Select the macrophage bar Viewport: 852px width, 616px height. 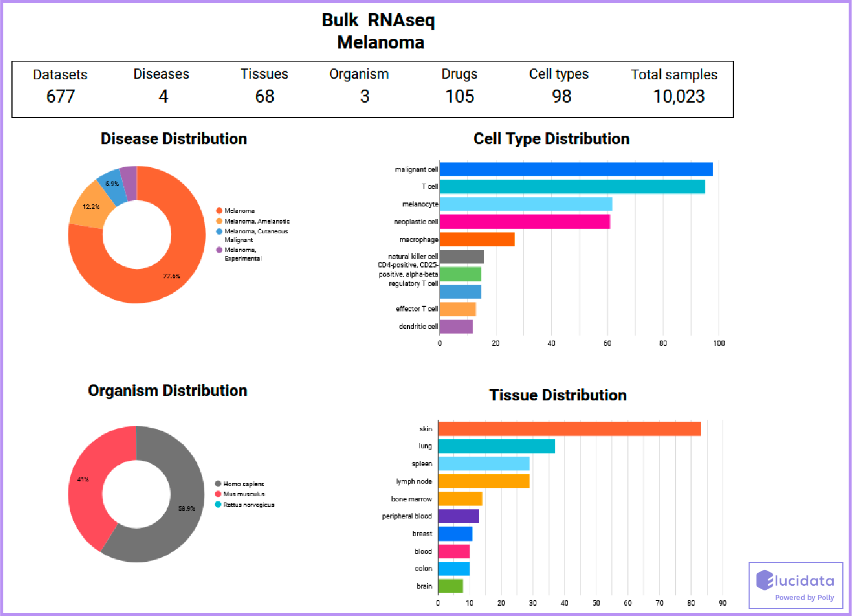[x=477, y=240]
